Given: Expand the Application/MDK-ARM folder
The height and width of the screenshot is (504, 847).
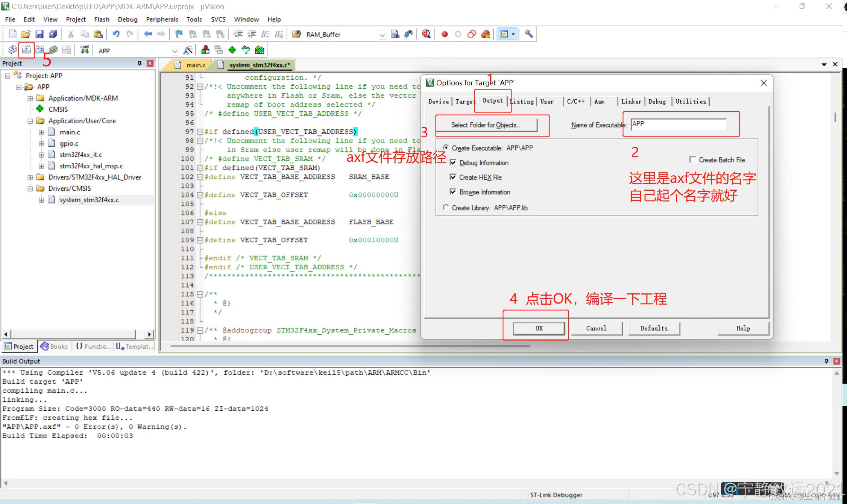Looking at the screenshot, I should click(x=30, y=99).
